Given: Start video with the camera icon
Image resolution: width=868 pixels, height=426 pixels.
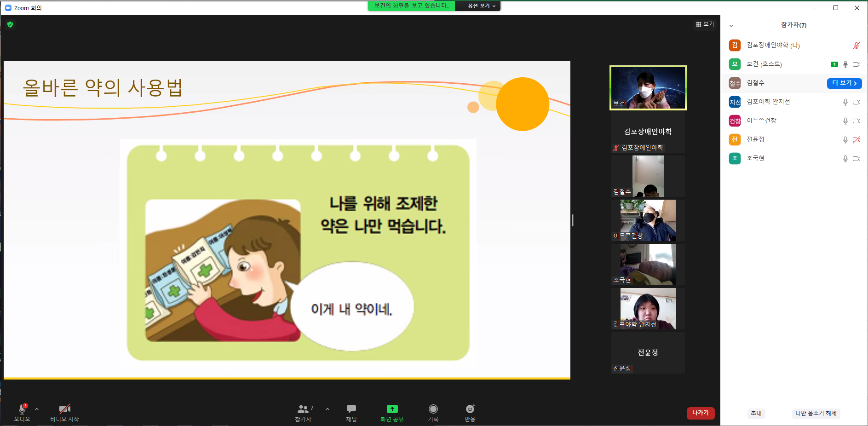Looking at the screenshot, I should coord(64,409).
